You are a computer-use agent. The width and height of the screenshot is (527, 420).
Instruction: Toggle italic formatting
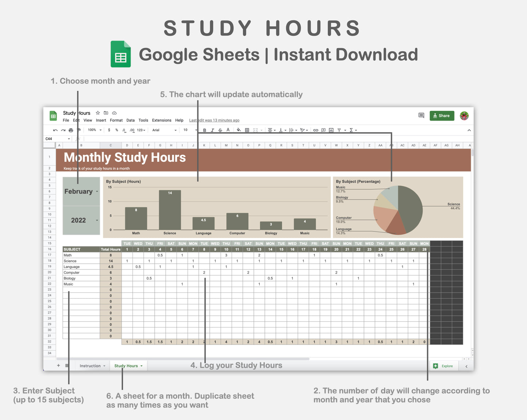point(213,130)
